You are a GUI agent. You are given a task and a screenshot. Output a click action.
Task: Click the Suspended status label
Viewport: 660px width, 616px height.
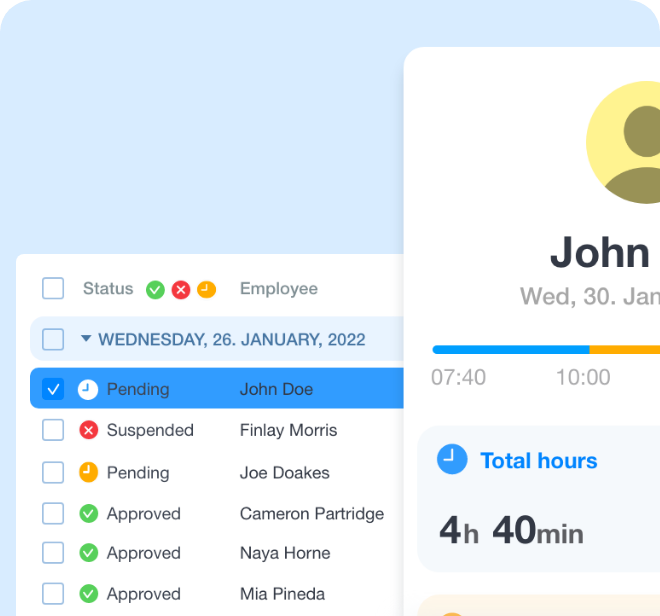tap(150, 430)
